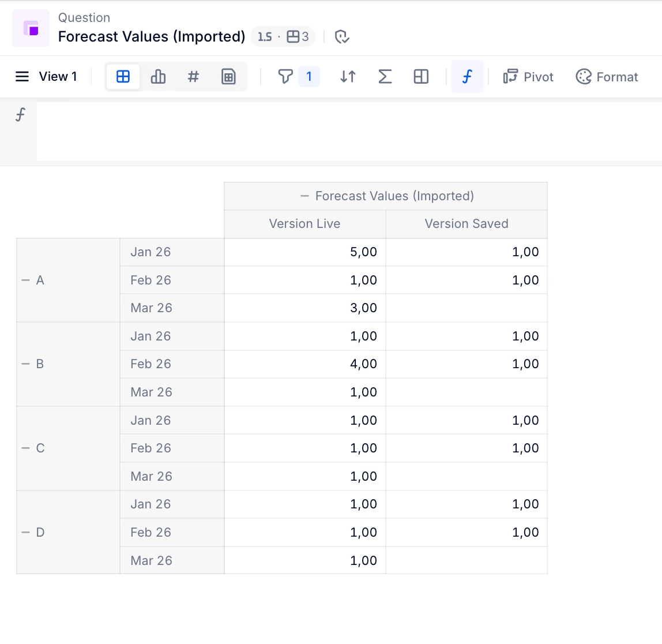
Task: Open the filter funnel icon
Action: pos(285,77)
